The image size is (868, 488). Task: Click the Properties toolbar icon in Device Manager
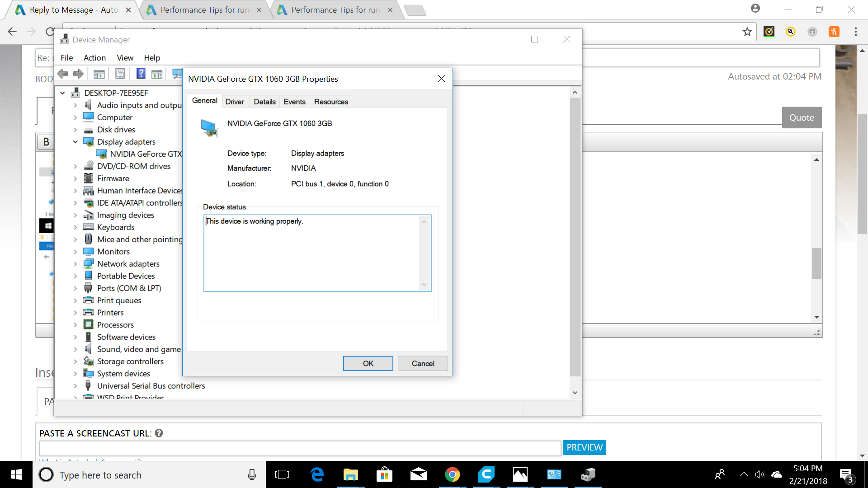(120, 74)
